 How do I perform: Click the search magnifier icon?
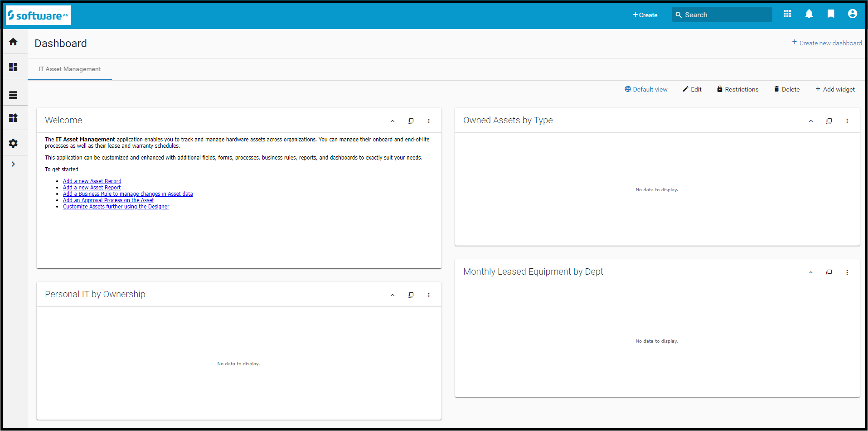pyautogui.click(x=679, y=15)
